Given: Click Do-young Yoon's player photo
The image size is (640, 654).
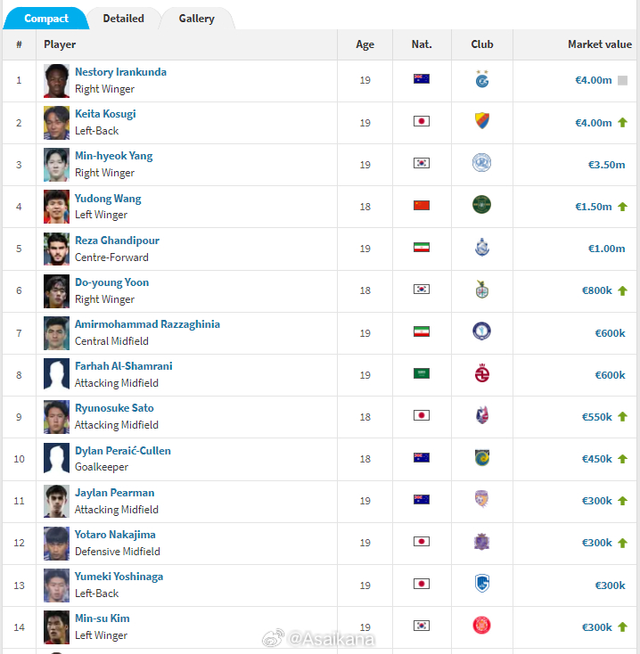Looking at the screenshot, I should [x=56, y=290].
